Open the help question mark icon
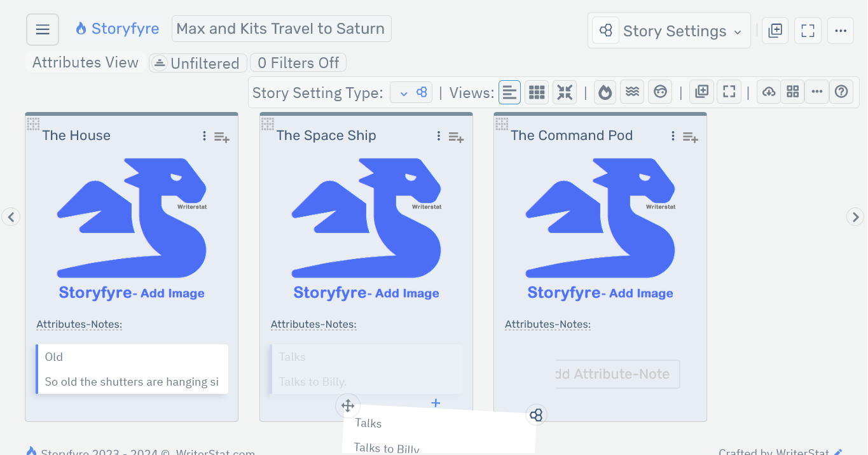868x455 pixels. pos(841,92)
